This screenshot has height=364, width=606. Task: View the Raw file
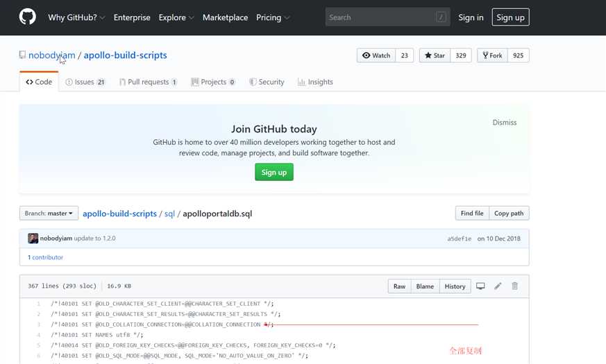[x=399, y=286]
